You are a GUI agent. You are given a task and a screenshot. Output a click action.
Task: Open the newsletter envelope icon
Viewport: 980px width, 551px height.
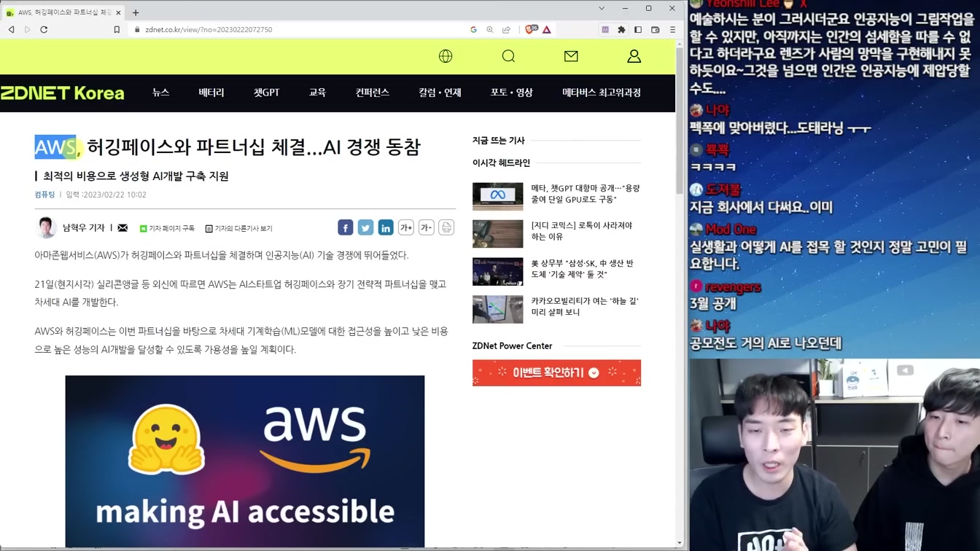pos(571,56)
